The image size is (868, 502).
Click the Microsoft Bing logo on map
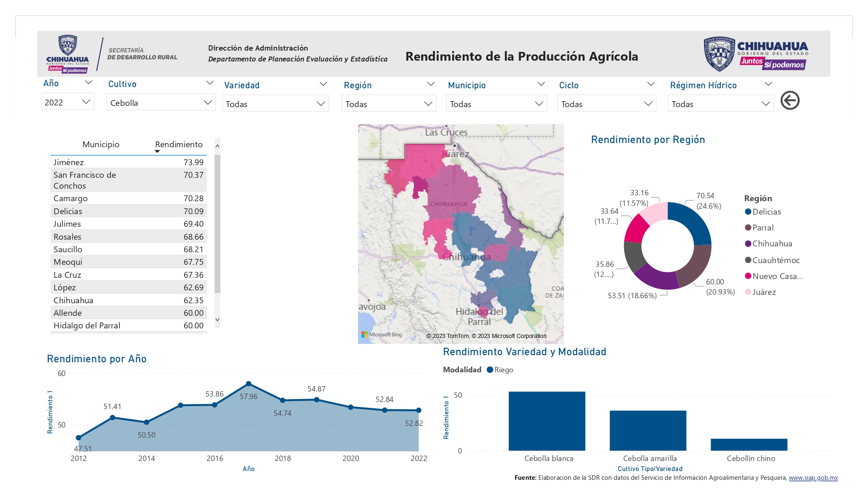click(382, 335)
